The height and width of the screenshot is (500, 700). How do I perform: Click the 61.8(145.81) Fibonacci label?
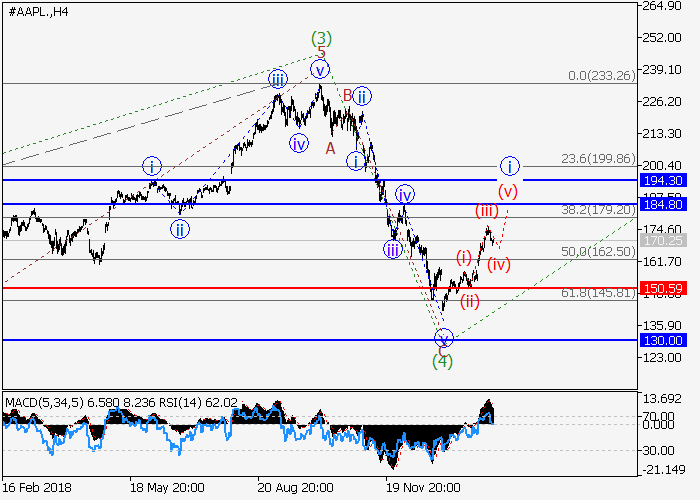[x=598, y=293]
